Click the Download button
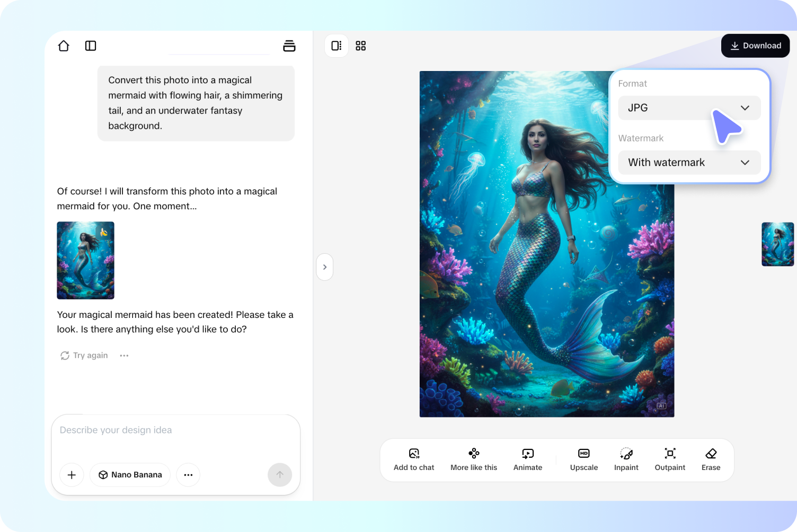 coord(755,46)
